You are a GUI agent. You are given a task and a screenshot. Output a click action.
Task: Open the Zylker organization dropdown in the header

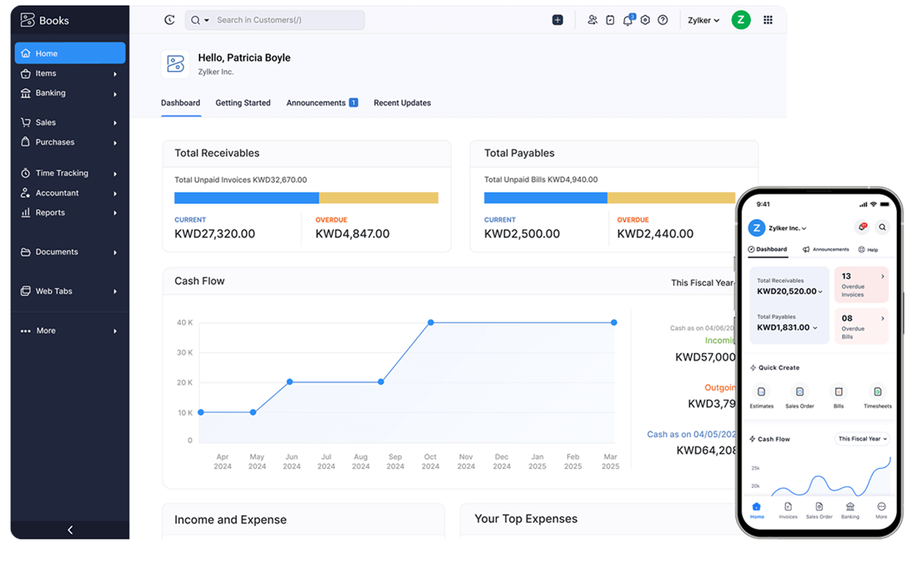point(703,21)
